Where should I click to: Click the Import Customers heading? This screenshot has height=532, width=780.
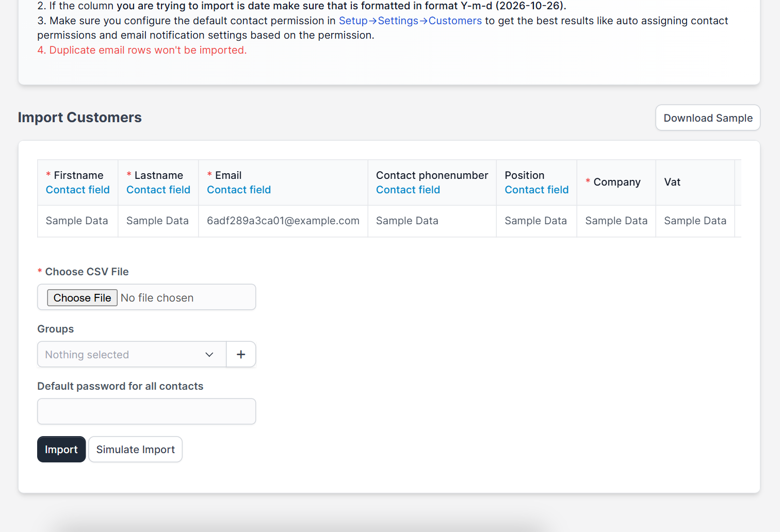[80, 118]
